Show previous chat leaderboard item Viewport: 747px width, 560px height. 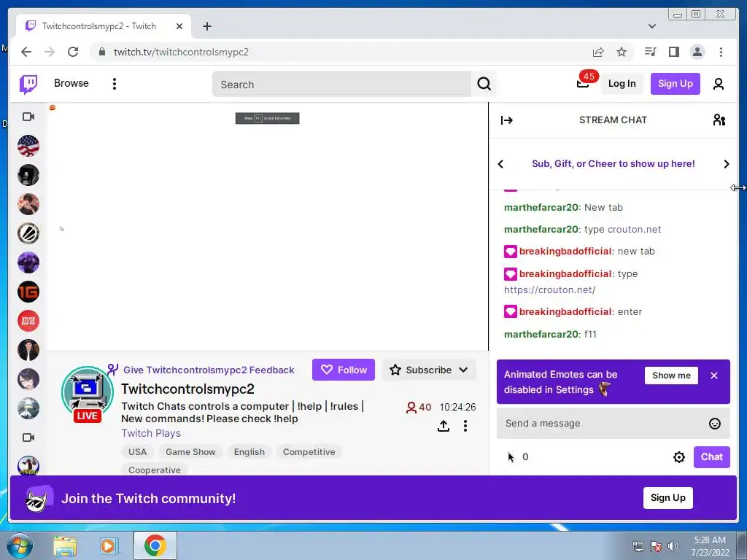[500, 164]
